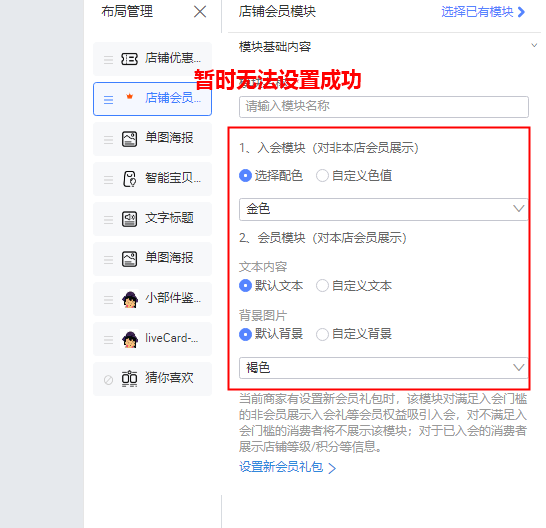This screenshot has height=528, width=546.
Task: Click the first 单图海报 image icon
Action: (129, 139)
